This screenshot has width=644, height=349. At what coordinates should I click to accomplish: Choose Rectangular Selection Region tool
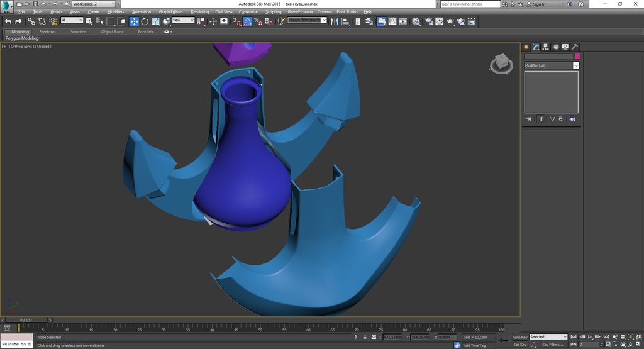tap(111, 21)
